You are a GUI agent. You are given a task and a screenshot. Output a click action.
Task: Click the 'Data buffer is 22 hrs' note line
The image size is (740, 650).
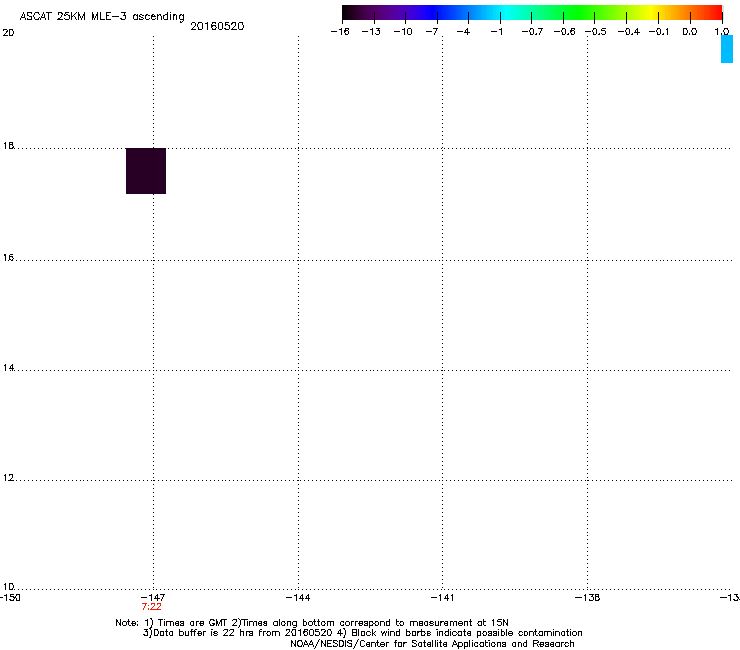(x=362, y=633)
